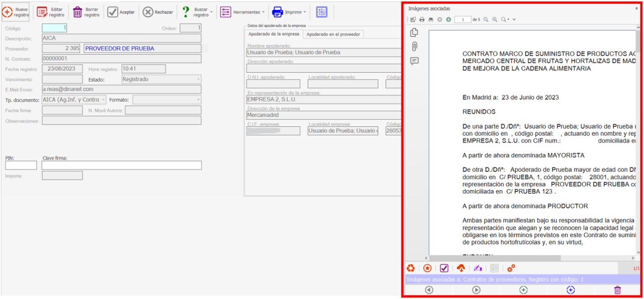
Task: Click the Aceptar button
Action: point(121,12)
